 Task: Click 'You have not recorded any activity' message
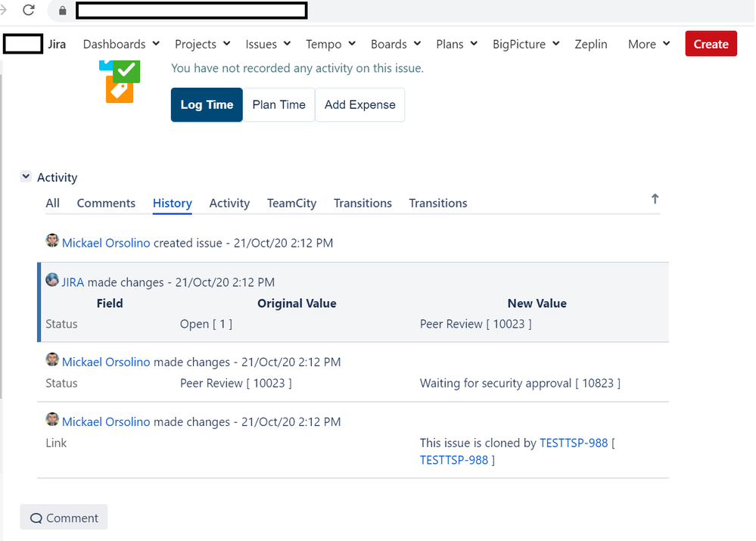pos(297,68)
